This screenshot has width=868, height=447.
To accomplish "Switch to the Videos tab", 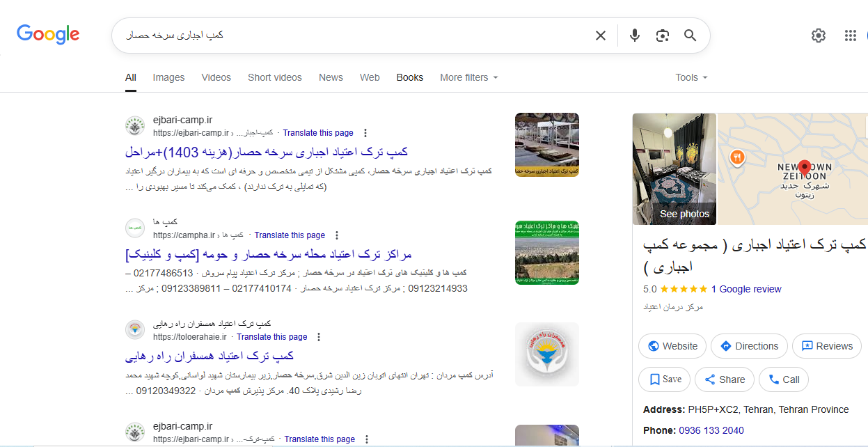I will coord(216,77).
